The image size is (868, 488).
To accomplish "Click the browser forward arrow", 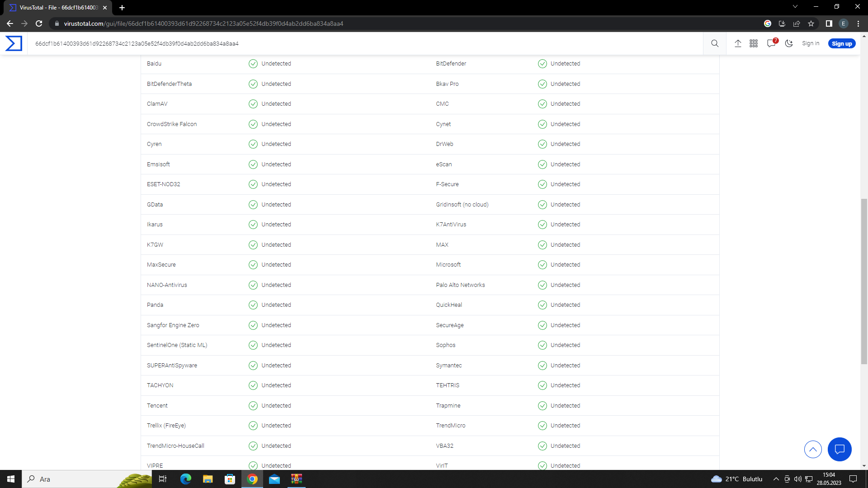I will pos(24,23).
